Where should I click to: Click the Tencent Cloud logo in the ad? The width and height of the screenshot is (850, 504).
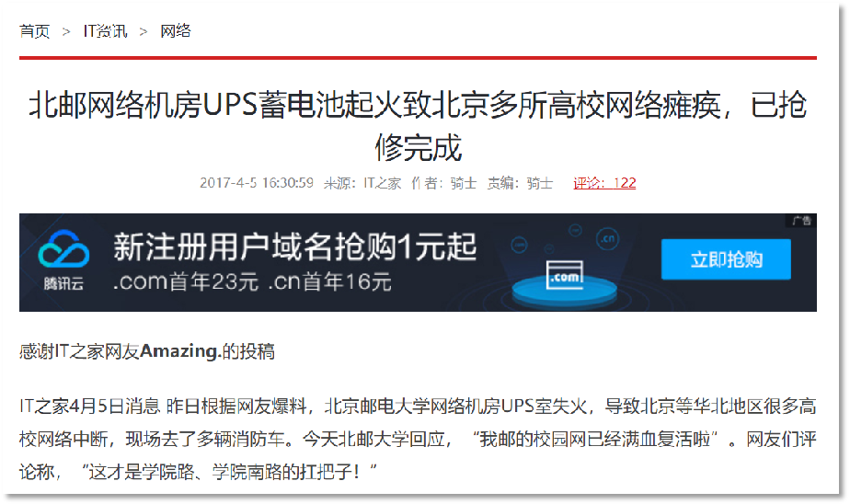[x=63, y=248]
